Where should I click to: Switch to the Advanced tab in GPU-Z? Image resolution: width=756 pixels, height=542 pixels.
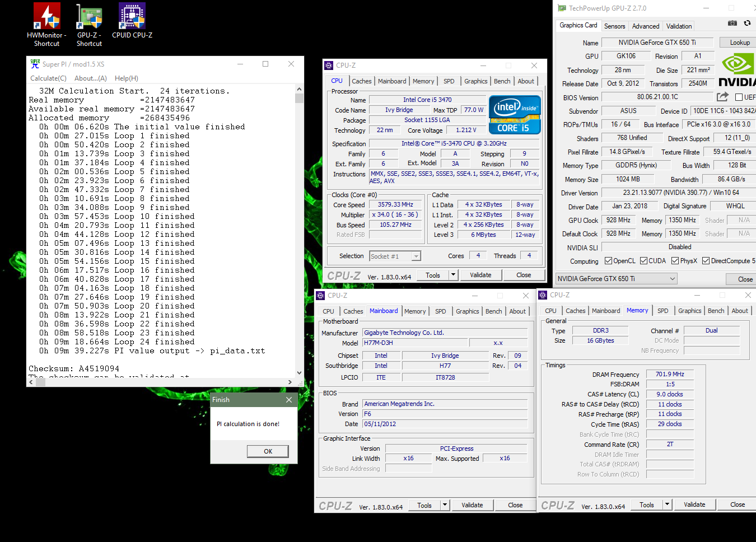point(646,26)
